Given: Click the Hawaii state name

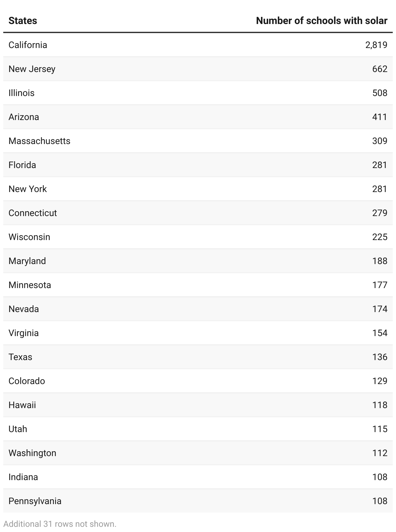Looking at the screenshot, I should point(22,405).
